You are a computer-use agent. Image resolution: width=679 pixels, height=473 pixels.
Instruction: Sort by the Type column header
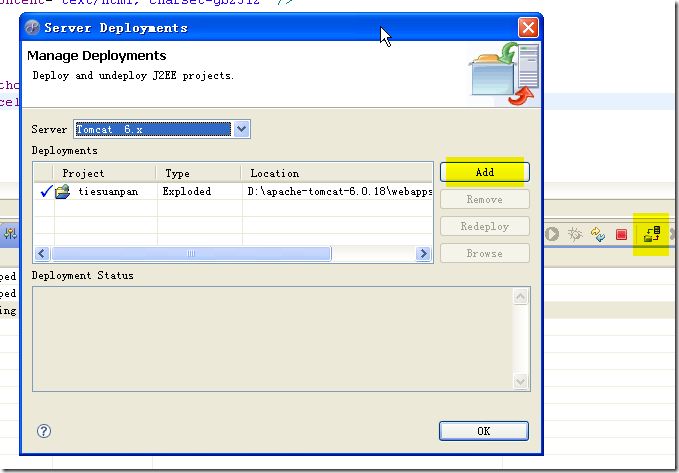[x=198, y=173]
